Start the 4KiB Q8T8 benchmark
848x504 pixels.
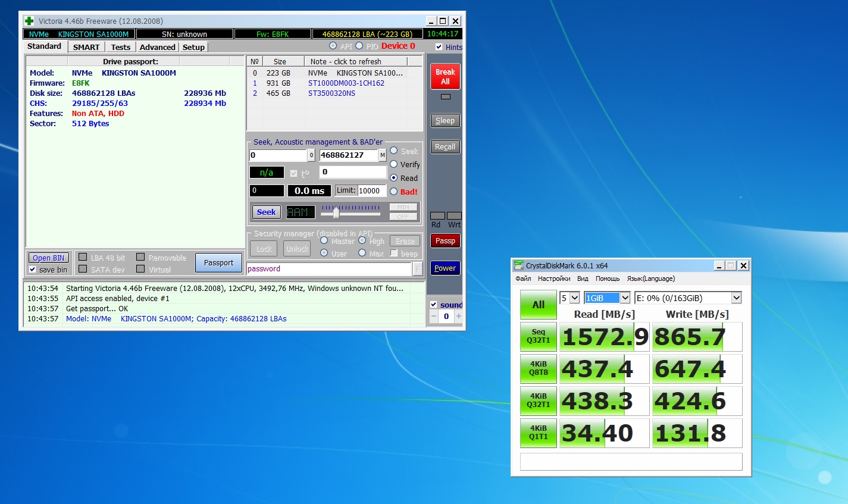point(539,369)
